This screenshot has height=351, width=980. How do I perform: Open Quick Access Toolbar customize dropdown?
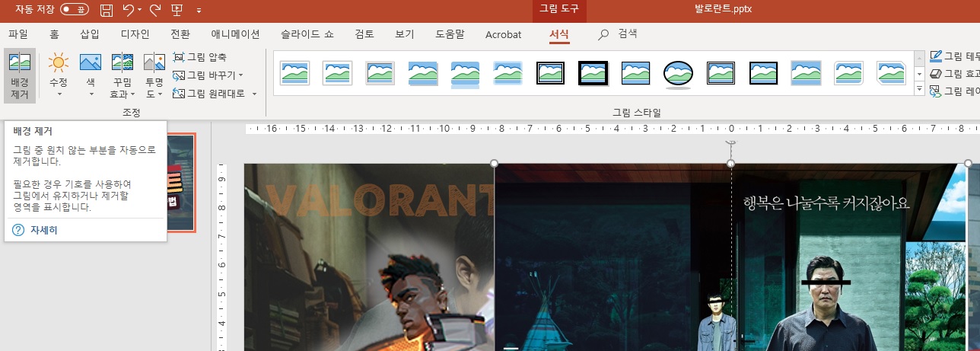point(199,11)
